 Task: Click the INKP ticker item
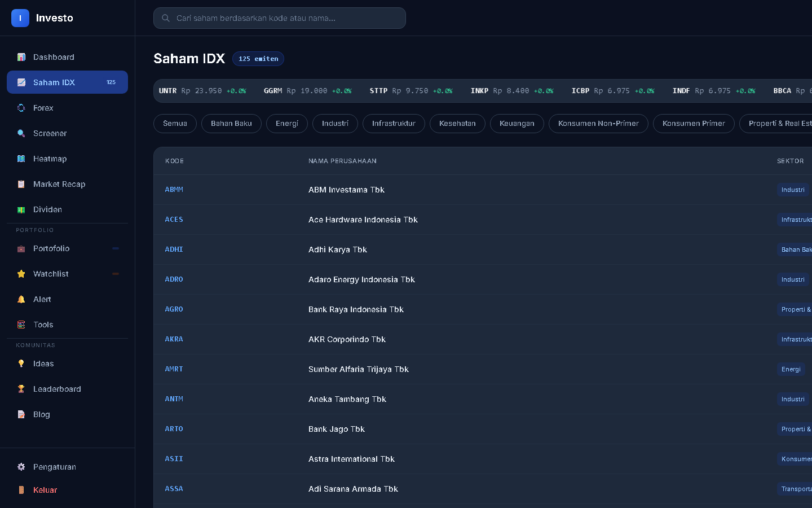[512, 91]
